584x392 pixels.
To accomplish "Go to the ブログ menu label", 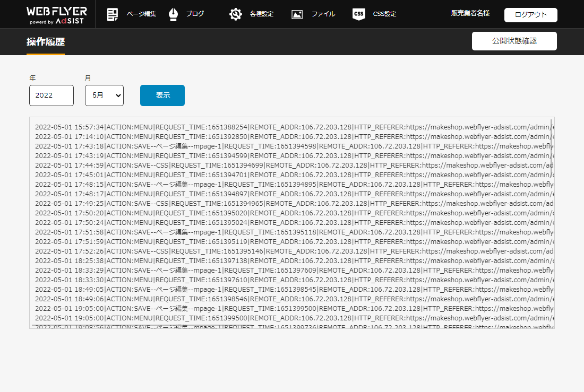I will click(195, 14).
